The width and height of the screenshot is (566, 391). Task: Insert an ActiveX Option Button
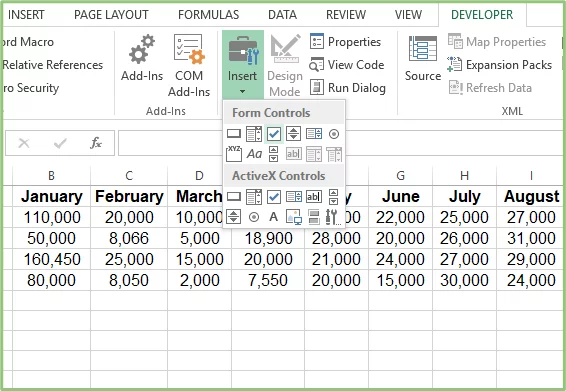point(254,217)
